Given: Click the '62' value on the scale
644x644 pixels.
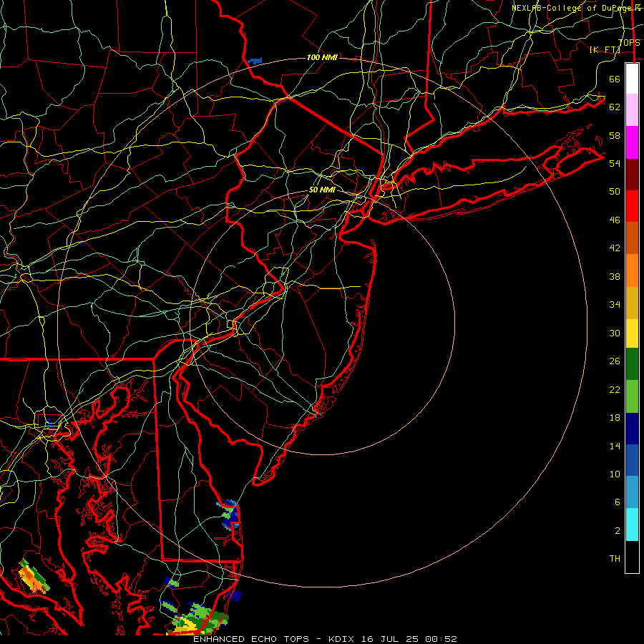Looking at the screenshot, I should point(615,107).
